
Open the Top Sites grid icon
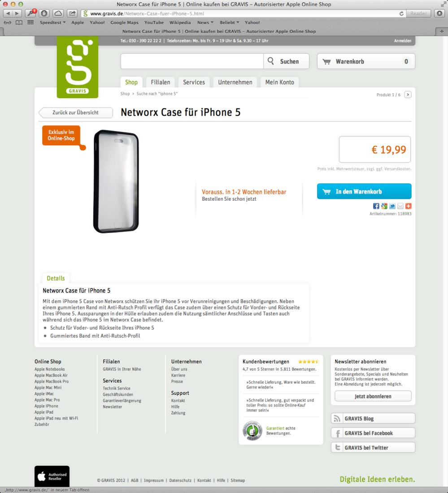tap(30, 22)
